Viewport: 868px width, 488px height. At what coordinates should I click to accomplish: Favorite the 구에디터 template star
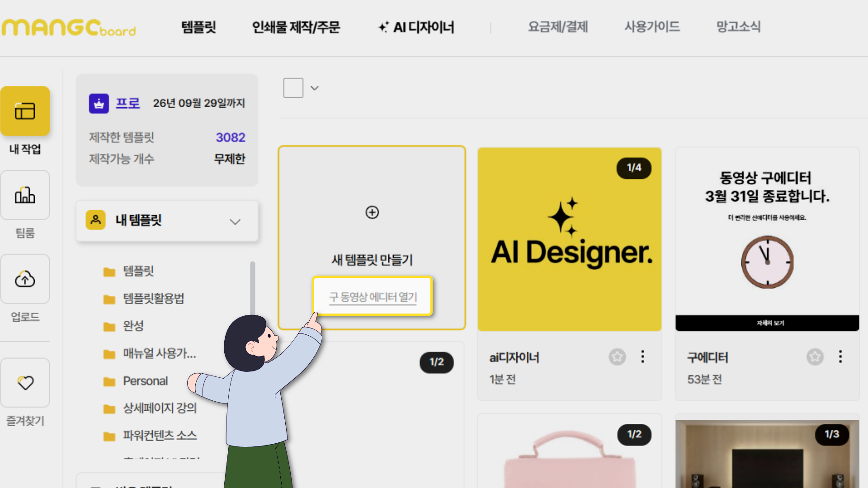[x=815, y=357]
